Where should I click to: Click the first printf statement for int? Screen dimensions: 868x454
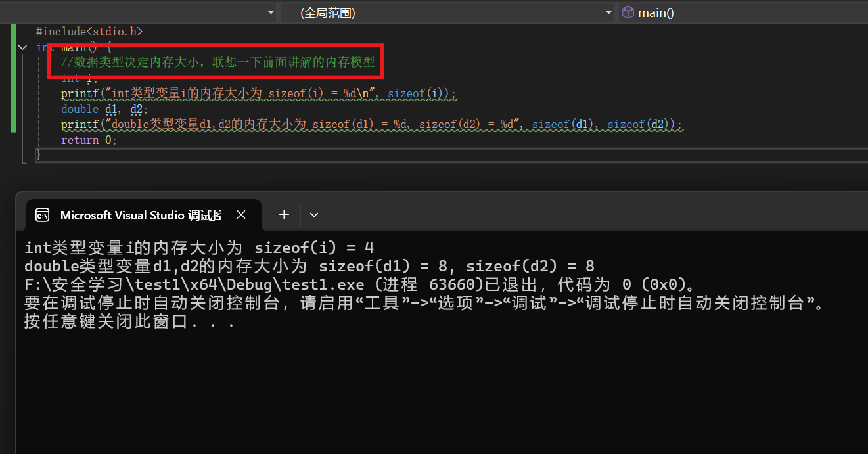pos(258,93)
